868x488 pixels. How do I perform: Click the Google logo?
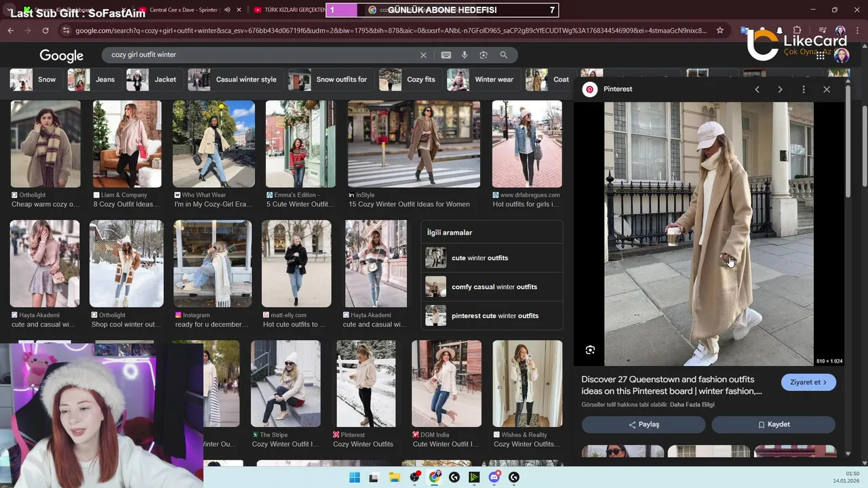(x=62, y=56)
